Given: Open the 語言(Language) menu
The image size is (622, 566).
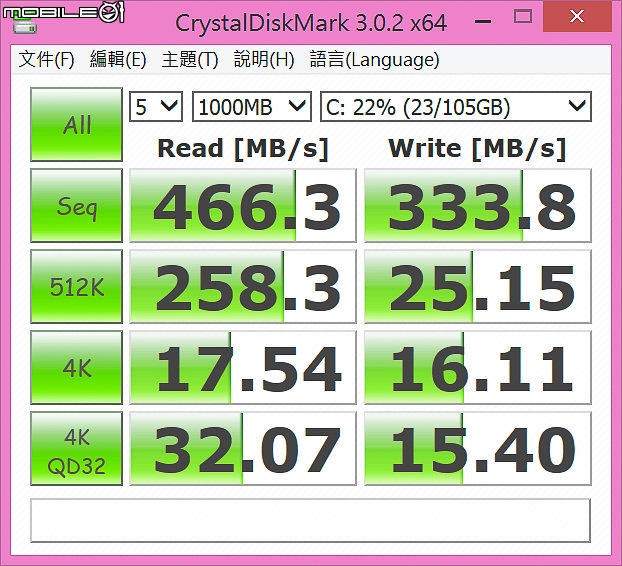Looking at the screenshot, I should tap(374, 59).
